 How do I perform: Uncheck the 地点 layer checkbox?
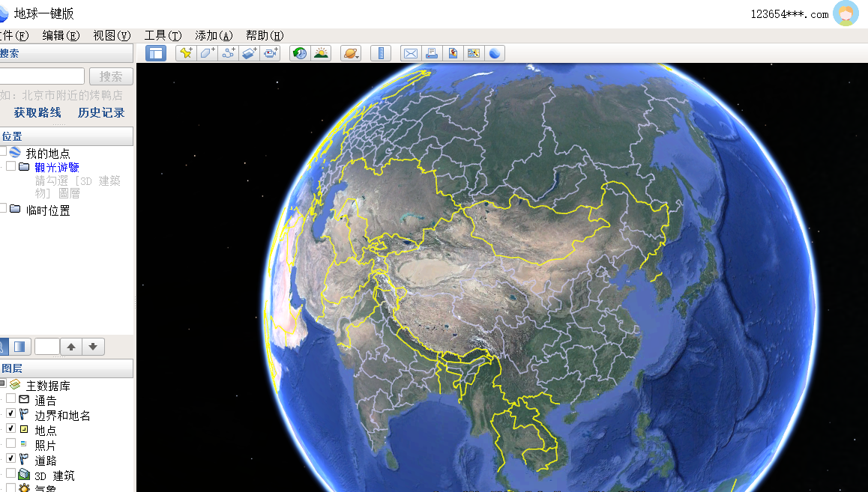click(x=10, y=428)
